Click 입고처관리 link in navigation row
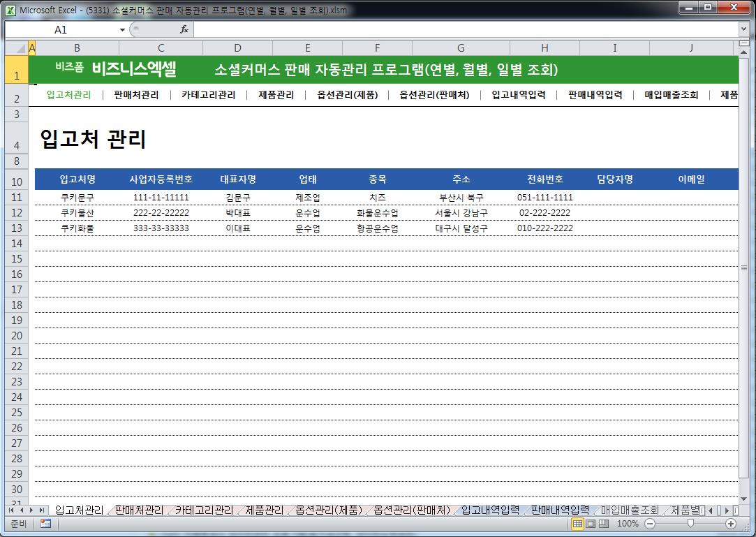This screenshot has height=537, width=756. point(68,94)
